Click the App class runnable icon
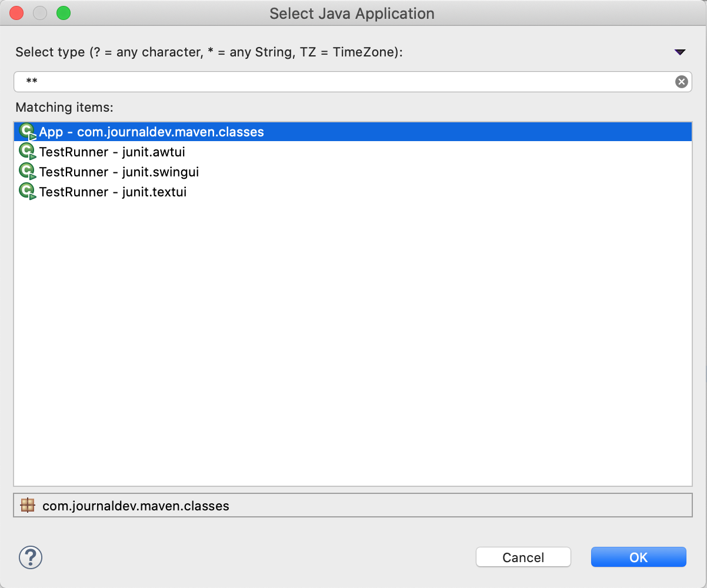Image resolution: width=707 pixels, height=588 pixels. [x=28, y=132]
